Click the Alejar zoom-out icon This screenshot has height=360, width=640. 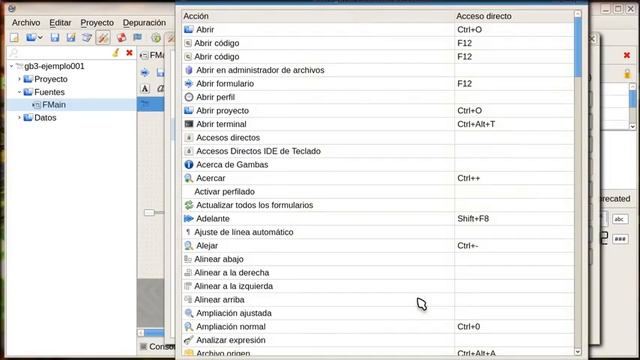[189, 245]
